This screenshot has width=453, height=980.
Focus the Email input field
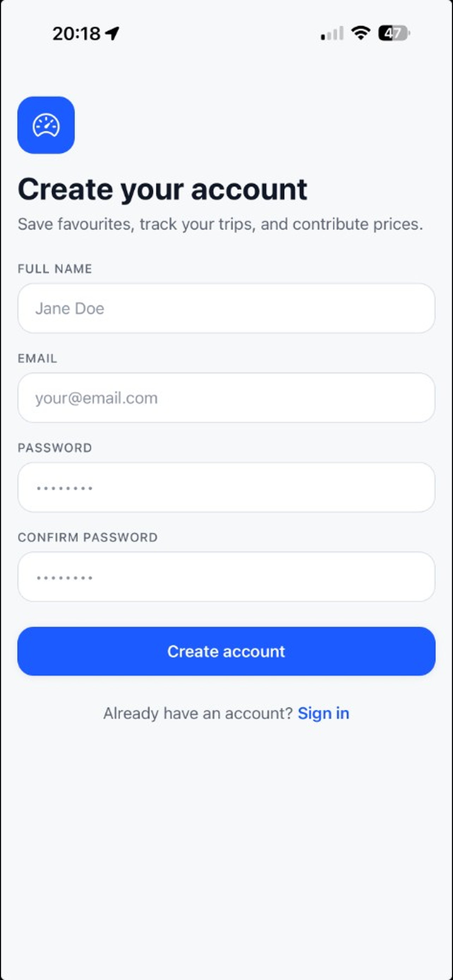[226, 398]
